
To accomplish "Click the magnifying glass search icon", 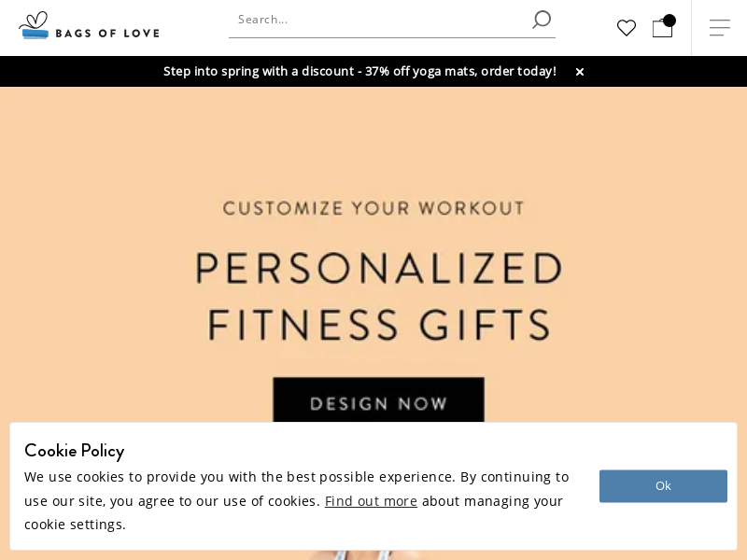I will point(542,20).
